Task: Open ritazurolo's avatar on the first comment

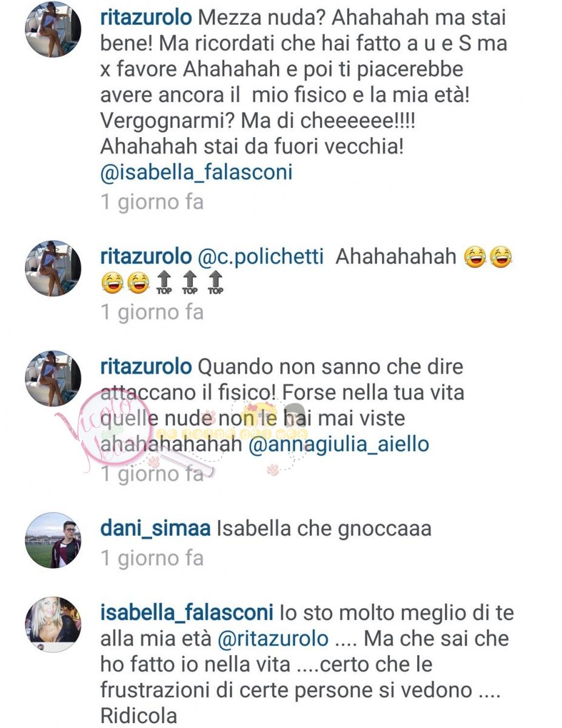Action: click(x=53, y=30)
